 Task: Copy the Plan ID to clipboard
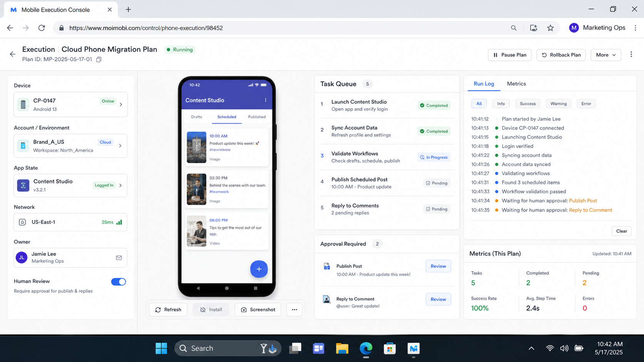99,59
